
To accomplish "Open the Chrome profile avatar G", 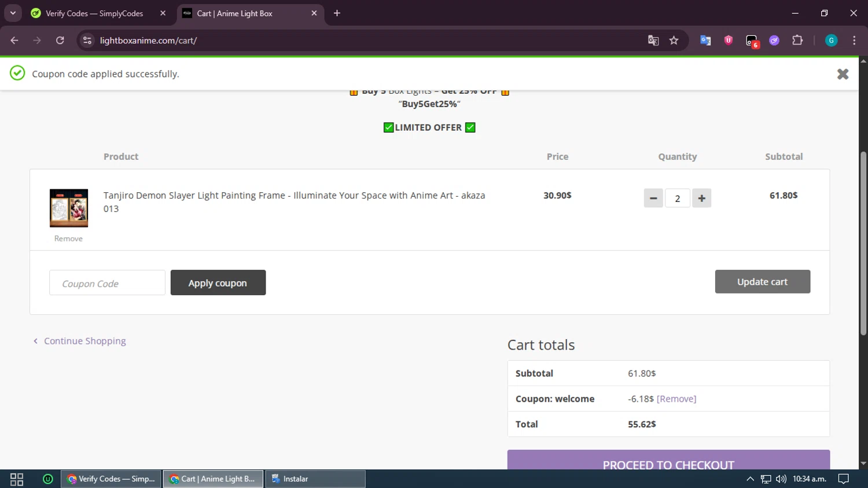I will 831,41.
